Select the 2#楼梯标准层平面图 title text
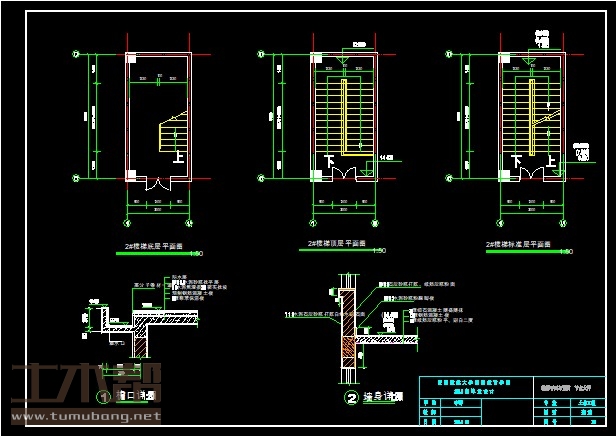616x436 pixels. click(520, 244)
